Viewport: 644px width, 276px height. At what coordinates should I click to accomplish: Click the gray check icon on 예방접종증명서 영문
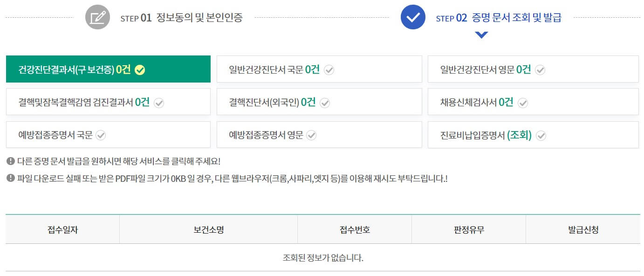(312, 135)
